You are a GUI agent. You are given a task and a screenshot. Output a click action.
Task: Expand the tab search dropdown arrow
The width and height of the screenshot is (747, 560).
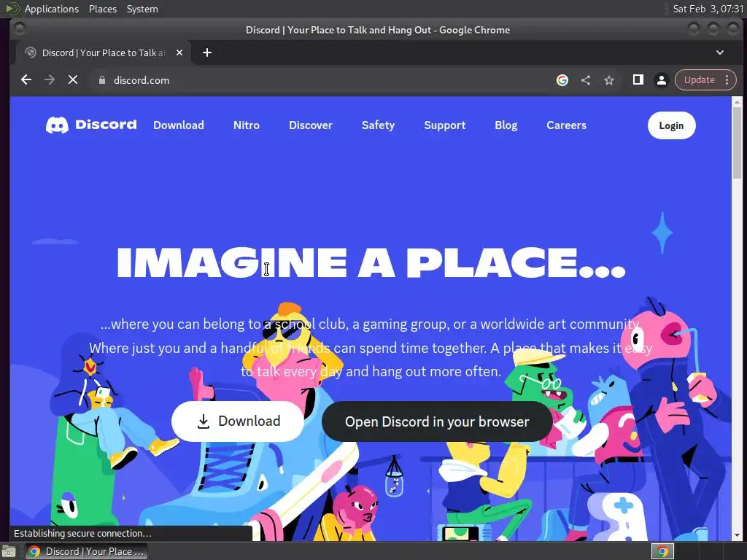(720, 52)
